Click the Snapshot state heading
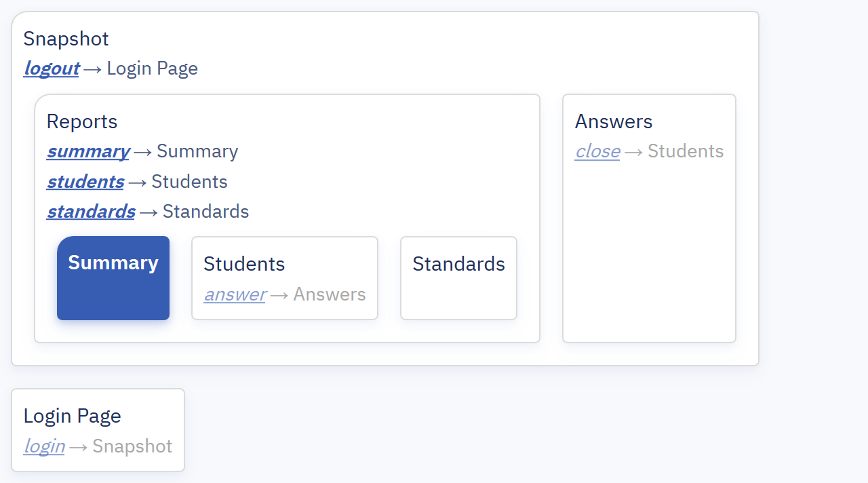 point(66,39)
